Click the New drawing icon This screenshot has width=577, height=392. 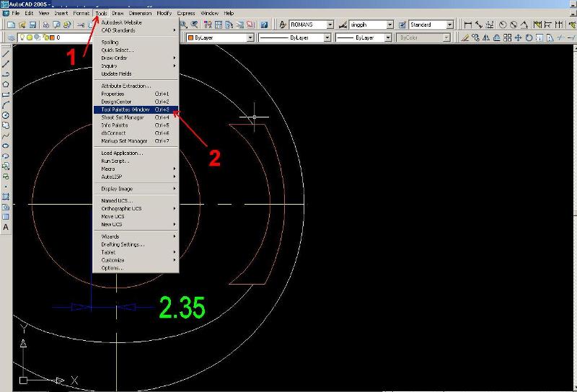point(12,24)
